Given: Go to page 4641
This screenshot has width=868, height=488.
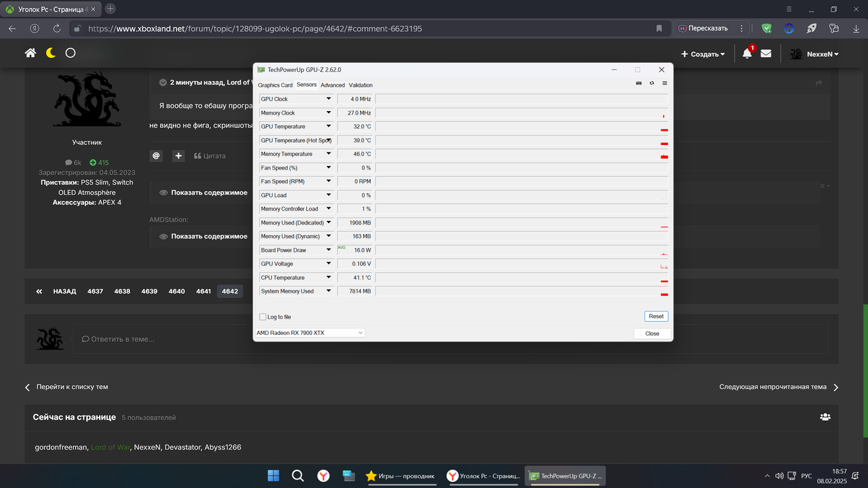Looking at the screenshot, I should pos(203,291).
